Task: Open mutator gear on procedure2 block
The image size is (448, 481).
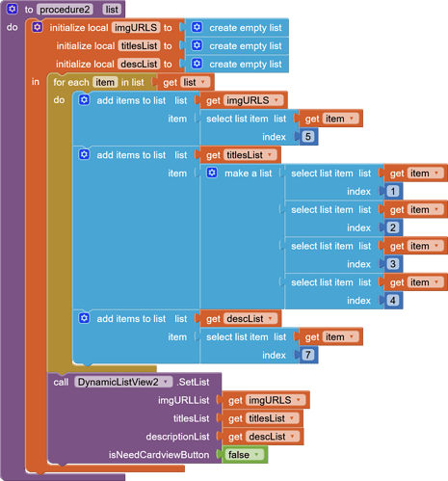Action: pyautogui.click(x=13, y=9)
